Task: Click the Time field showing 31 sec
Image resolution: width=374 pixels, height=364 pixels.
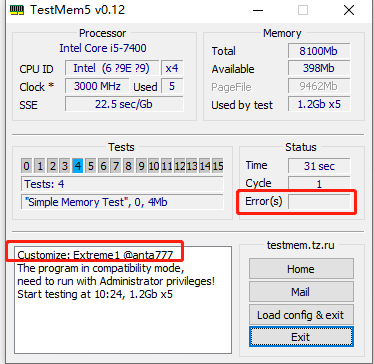Action: (x=319, y=166)
